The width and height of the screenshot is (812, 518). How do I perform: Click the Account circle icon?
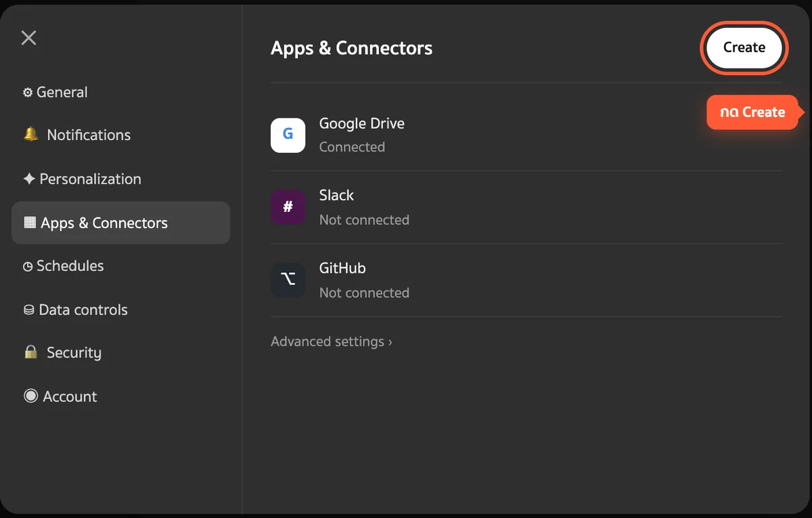[30, 396]
